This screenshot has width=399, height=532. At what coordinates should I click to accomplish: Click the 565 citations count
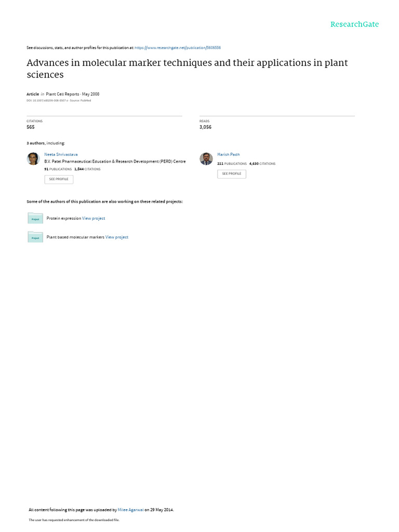31,127
